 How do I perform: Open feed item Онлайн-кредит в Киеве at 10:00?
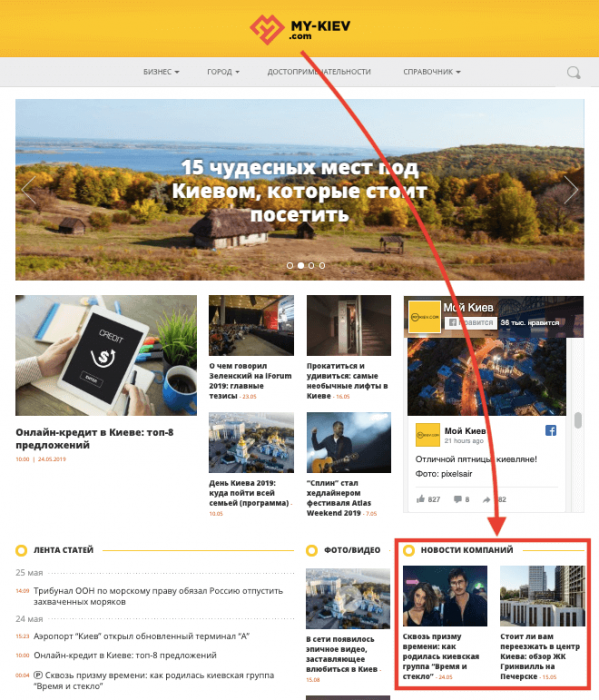click(125, 655)
